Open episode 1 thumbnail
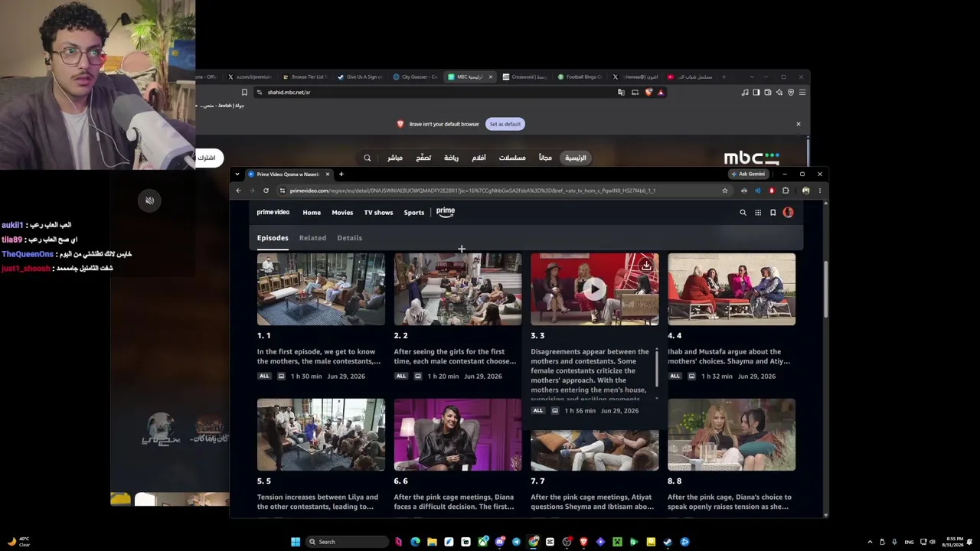 pyautogui.click(x=321, y=289)
